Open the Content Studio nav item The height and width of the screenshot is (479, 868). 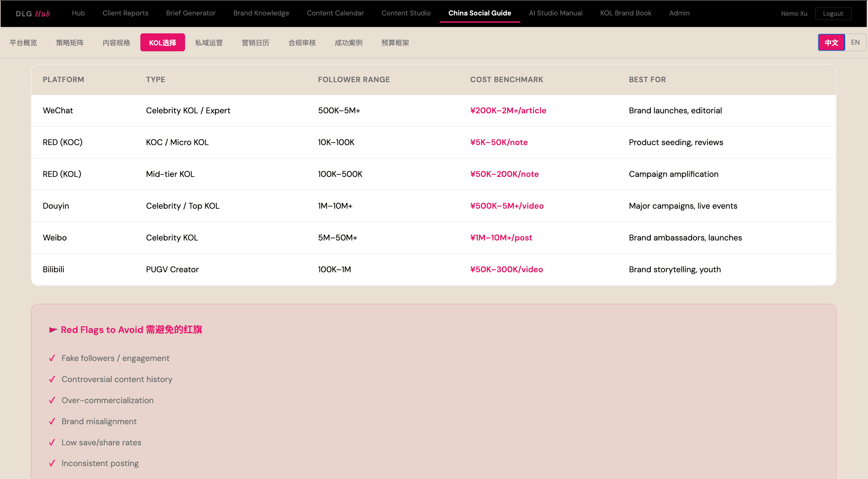tap(406, 13)
